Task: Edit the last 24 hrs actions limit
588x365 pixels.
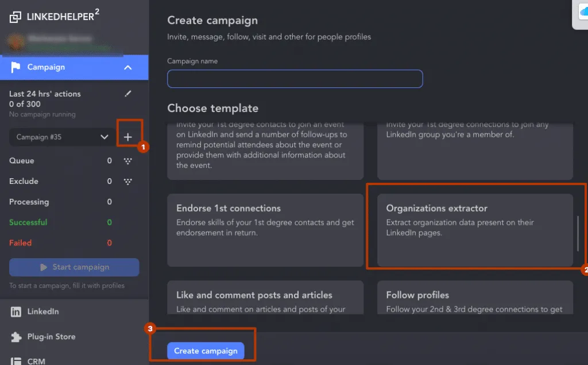Action: click(x=128, y=94)
